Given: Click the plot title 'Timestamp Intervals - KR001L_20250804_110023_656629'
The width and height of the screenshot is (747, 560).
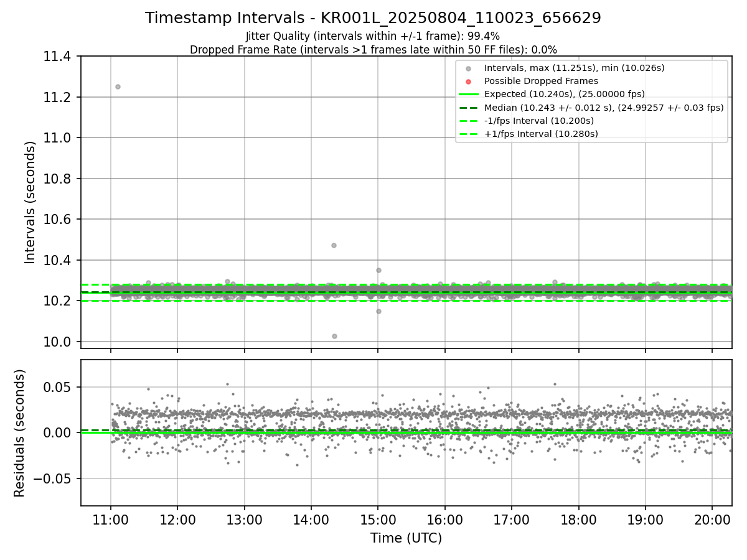Looking at the screenshot, I should (373, 18).
